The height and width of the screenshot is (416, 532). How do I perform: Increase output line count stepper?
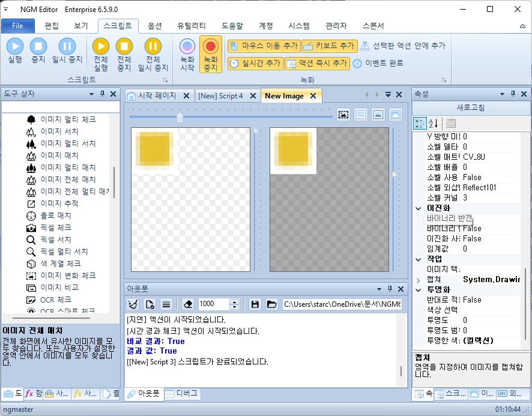(234, 302)
